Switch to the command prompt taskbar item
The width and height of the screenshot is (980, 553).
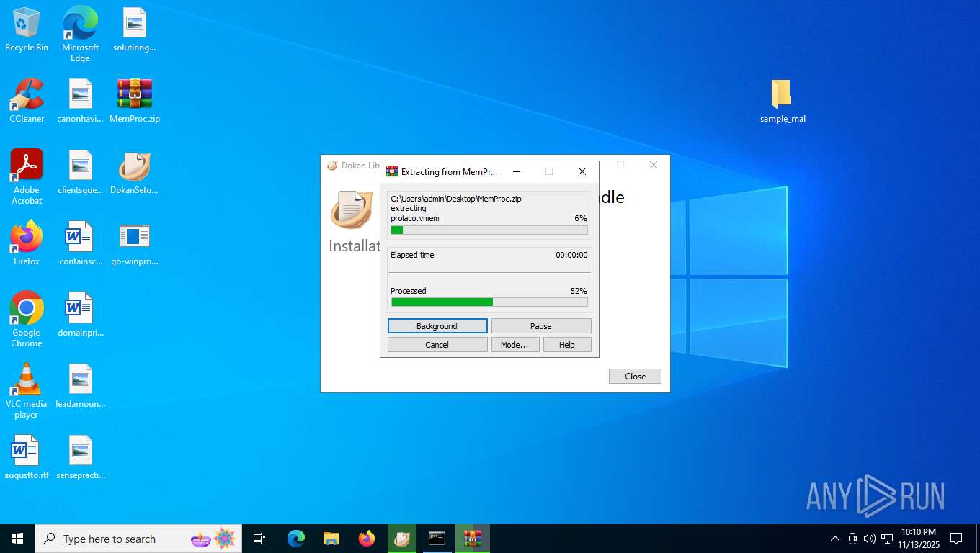[x=437, y=539]
